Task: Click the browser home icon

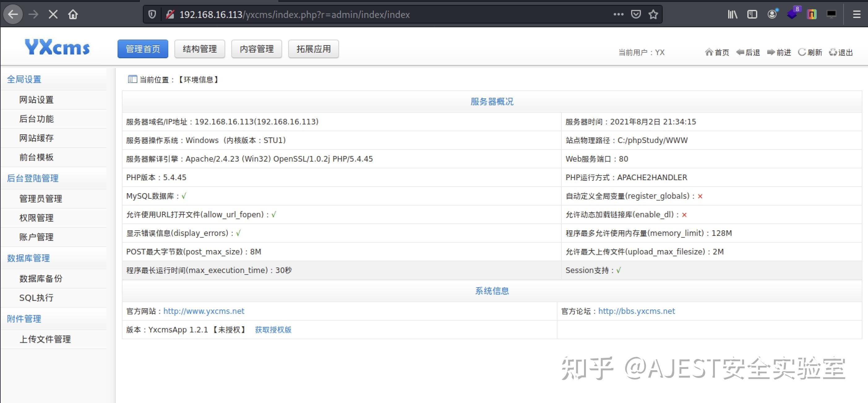Action: pyautogui.click(x=73, y=15)
